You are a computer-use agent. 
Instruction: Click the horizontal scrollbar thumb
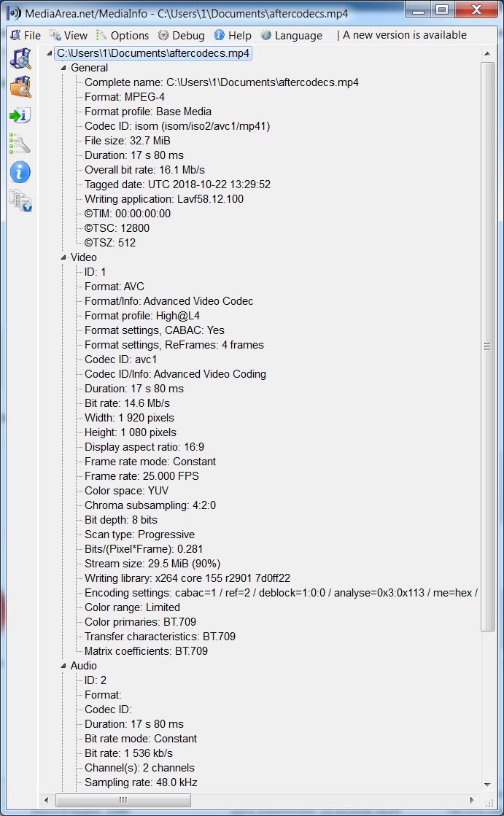pos(123,800)
